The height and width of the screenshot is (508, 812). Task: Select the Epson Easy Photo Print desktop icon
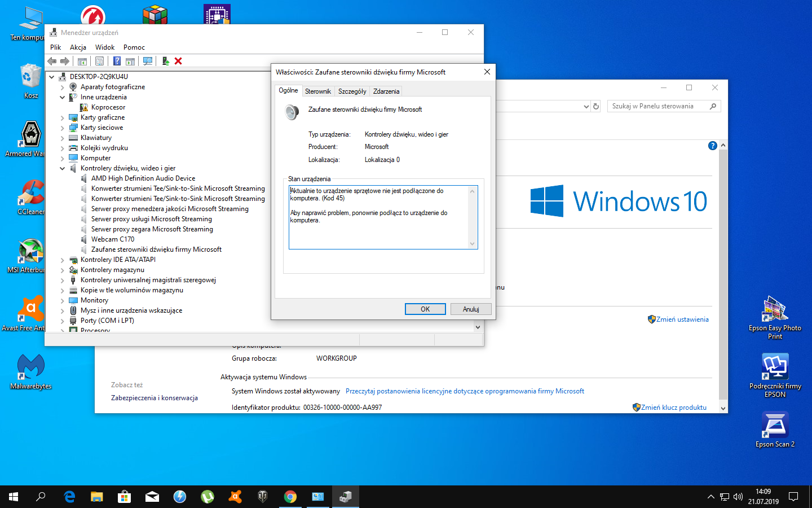click(x=775, y=318)
